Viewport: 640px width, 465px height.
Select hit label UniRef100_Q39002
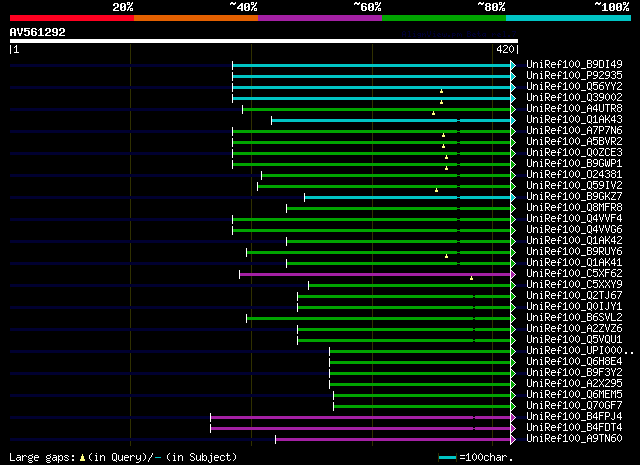(574, 98)
